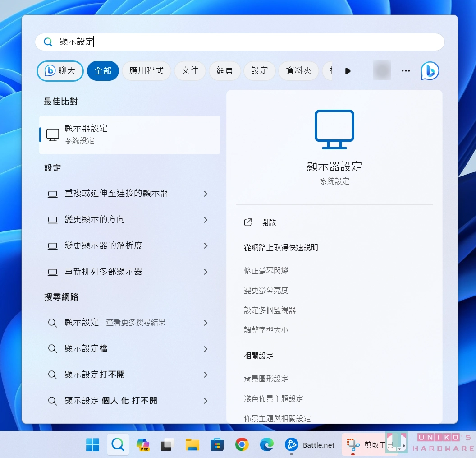Filter results by 資料夾
Image resolution: width=476 pixels, height=458 pixels.
pyautogui.click(x=299, y=71)
